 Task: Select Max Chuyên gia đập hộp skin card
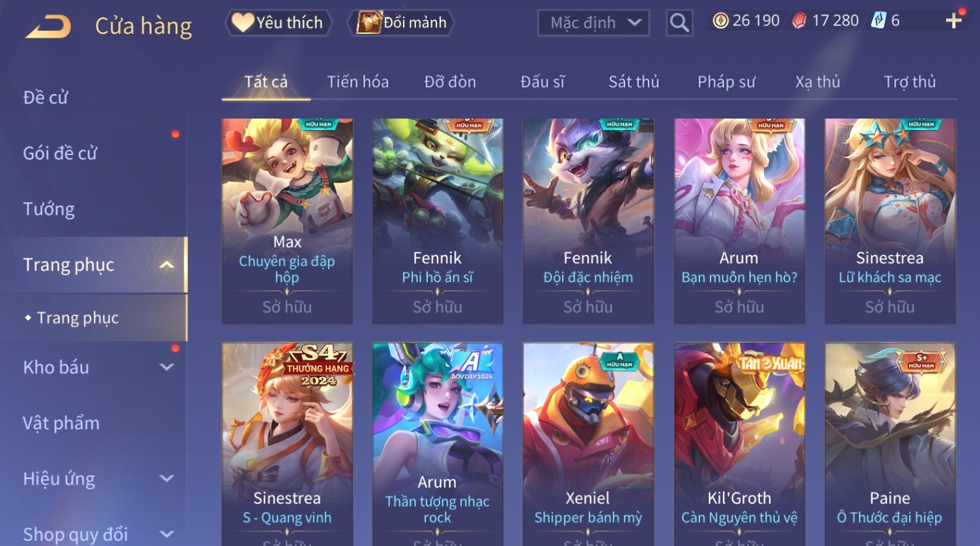click(x=287, y=221)
